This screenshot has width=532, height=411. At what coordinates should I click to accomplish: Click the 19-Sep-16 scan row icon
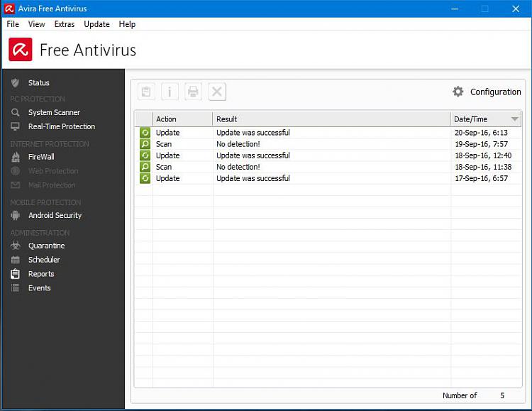[145, 144]
